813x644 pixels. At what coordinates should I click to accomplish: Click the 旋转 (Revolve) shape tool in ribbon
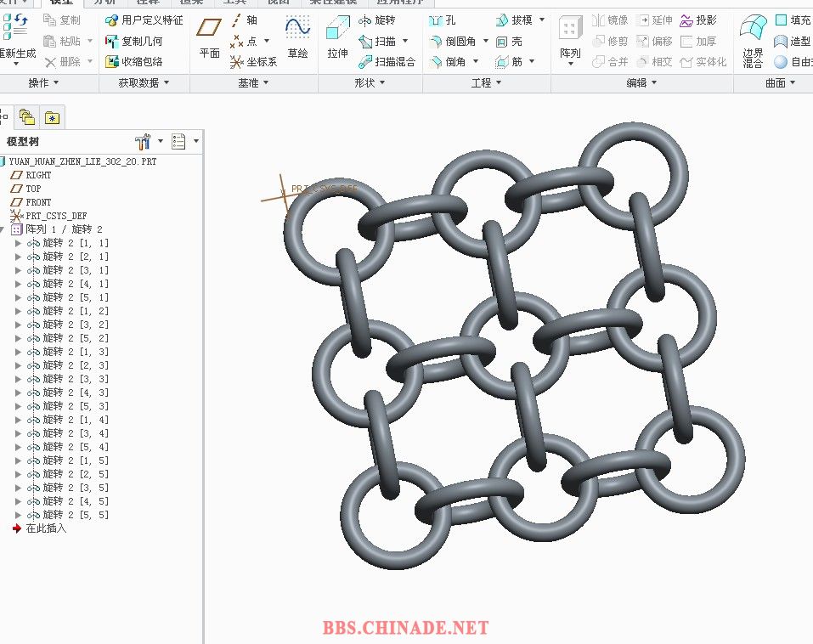coord(377,20)
